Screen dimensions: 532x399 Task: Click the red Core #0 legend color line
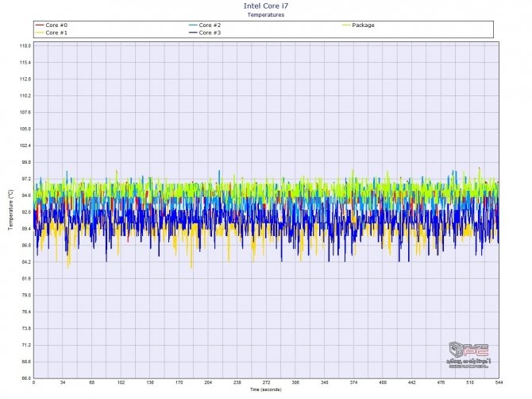[x=40, y=25]
